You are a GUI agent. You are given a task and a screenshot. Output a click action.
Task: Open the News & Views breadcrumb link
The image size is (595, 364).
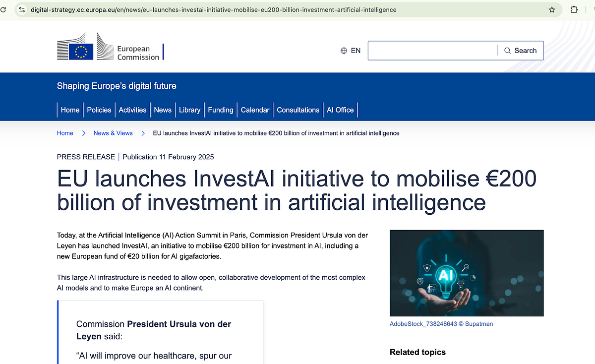pyautogui.click(x=113, y=133)
